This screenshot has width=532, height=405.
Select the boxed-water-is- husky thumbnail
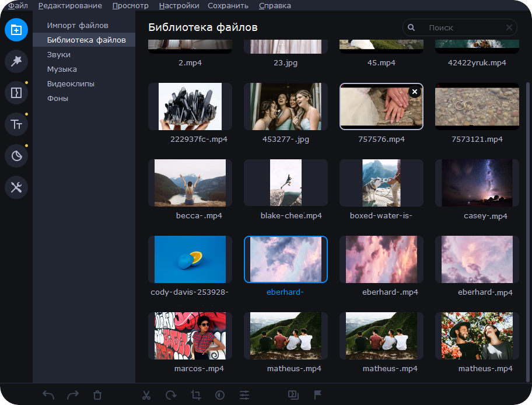click(381, 183)
